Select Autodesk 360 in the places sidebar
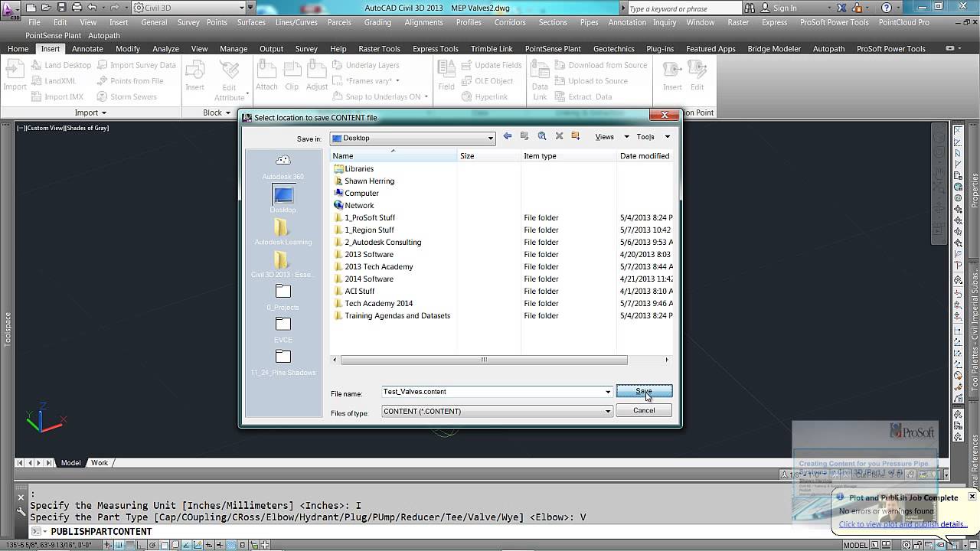Viewport: 980px width, 551px height. click(283, 167)
